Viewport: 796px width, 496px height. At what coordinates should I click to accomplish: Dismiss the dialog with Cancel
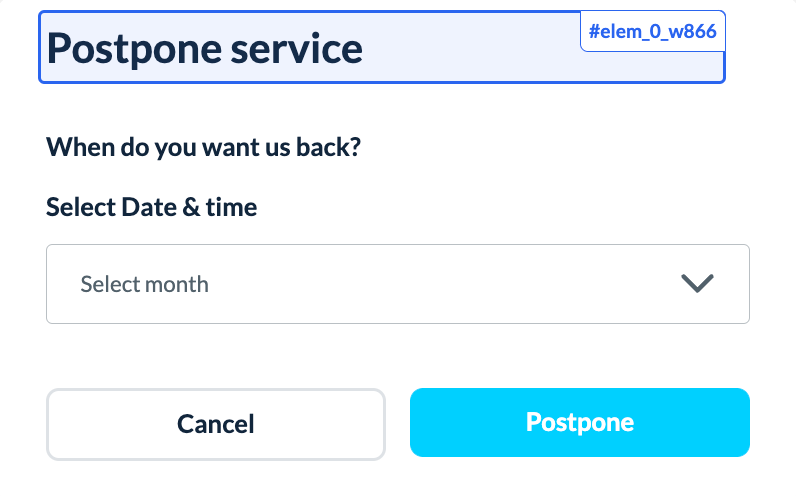click(216, 423)
